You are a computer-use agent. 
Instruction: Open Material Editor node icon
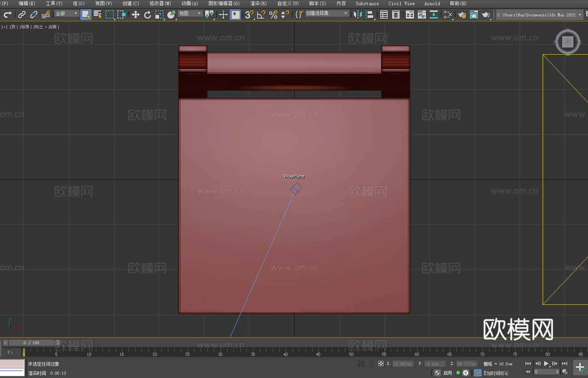click(448, 14)
